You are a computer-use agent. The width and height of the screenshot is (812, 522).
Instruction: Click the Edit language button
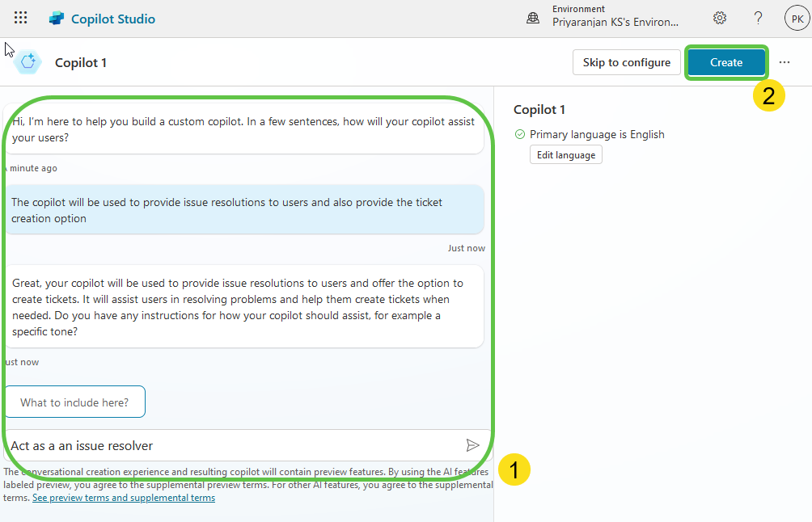(x=565, y=154)
